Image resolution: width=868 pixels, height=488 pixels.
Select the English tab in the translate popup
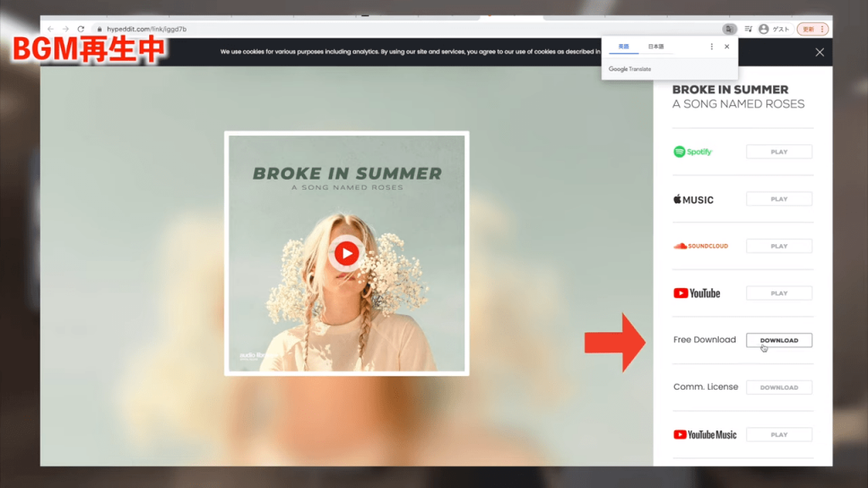click(x=624, y=47)
